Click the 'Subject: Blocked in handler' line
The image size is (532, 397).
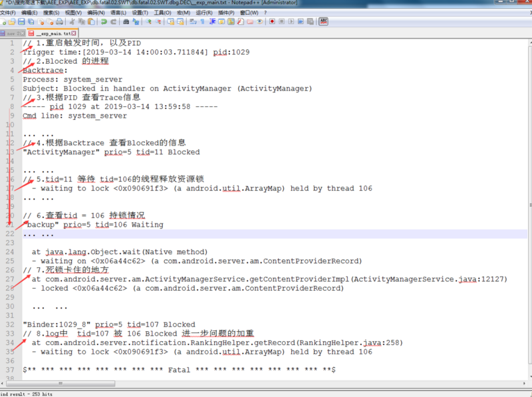click(x=168, y=88)
